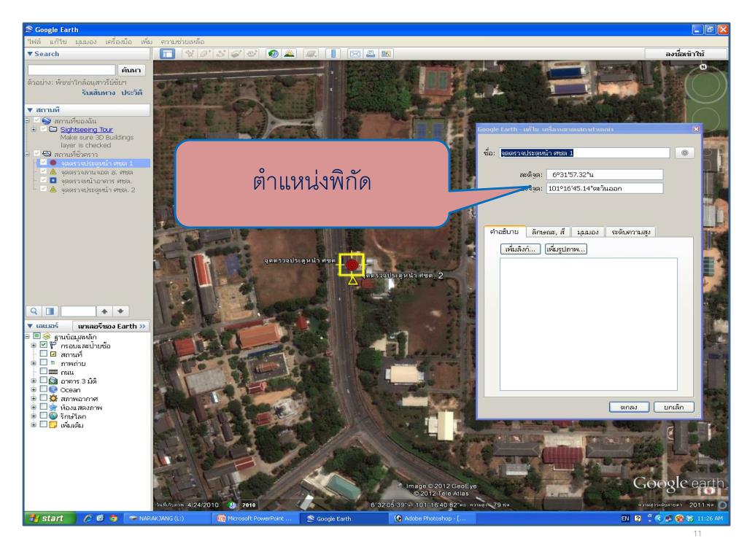Click the description text area in the dialog

pos(589,324)
